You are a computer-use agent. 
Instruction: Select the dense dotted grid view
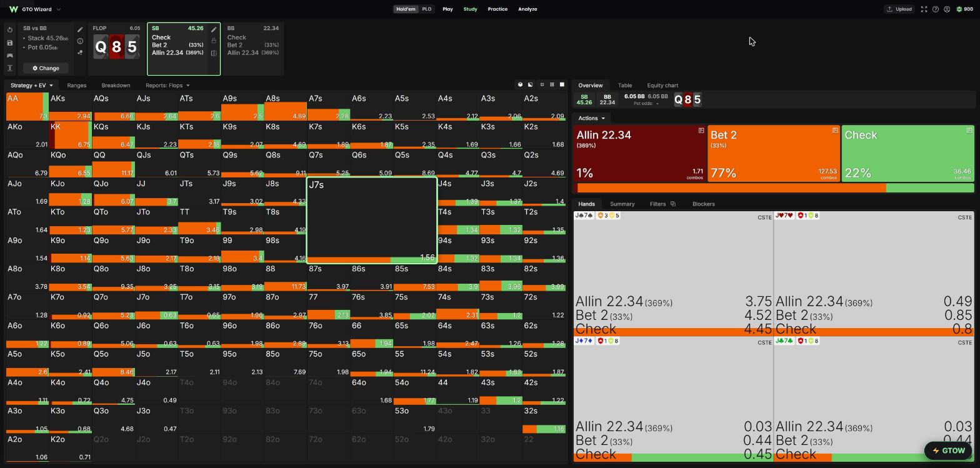[552, 85]
